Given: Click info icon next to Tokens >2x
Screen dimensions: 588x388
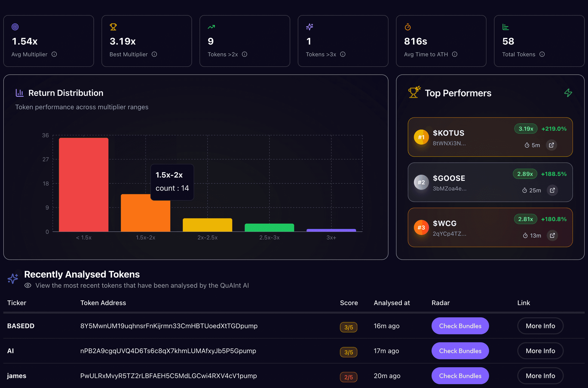Looking at the screenshot, I should tap(244, 54).
